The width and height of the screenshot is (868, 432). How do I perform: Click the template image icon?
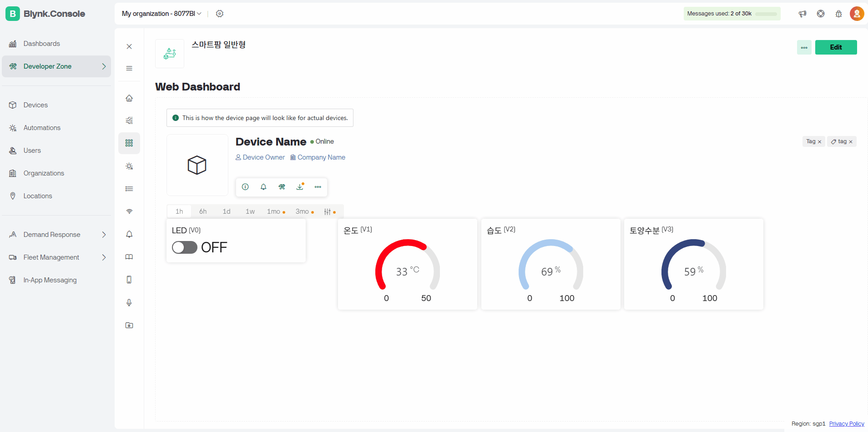point(170,54)
